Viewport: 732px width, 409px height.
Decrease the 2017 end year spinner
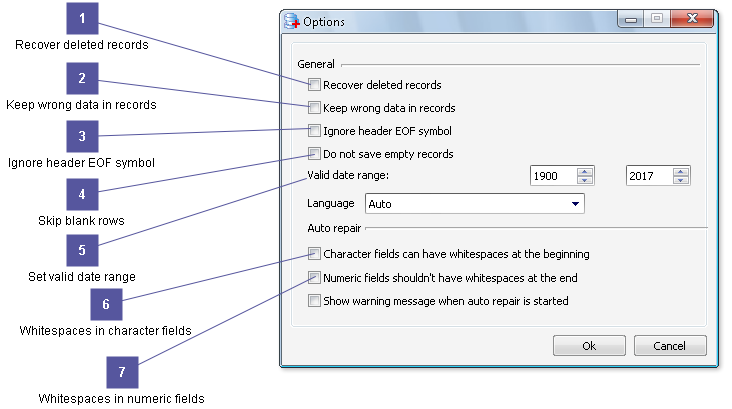coord(680,181)
